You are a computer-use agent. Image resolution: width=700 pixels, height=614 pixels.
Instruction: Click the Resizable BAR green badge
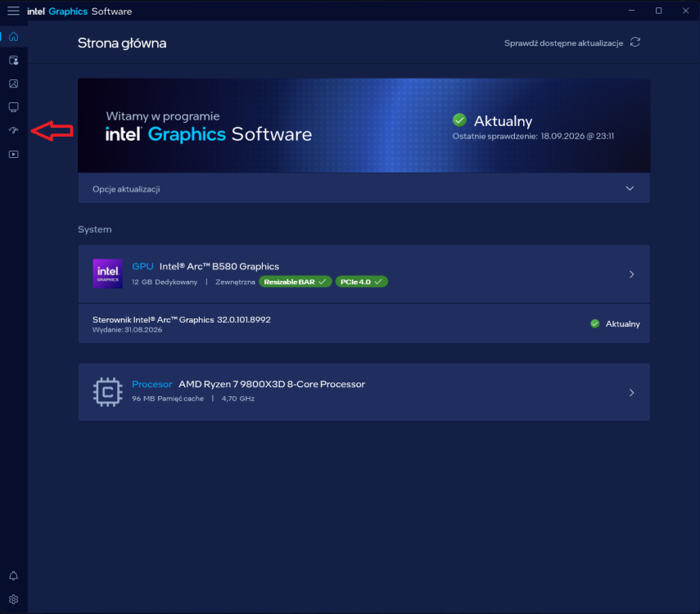[x=295, y=282]
